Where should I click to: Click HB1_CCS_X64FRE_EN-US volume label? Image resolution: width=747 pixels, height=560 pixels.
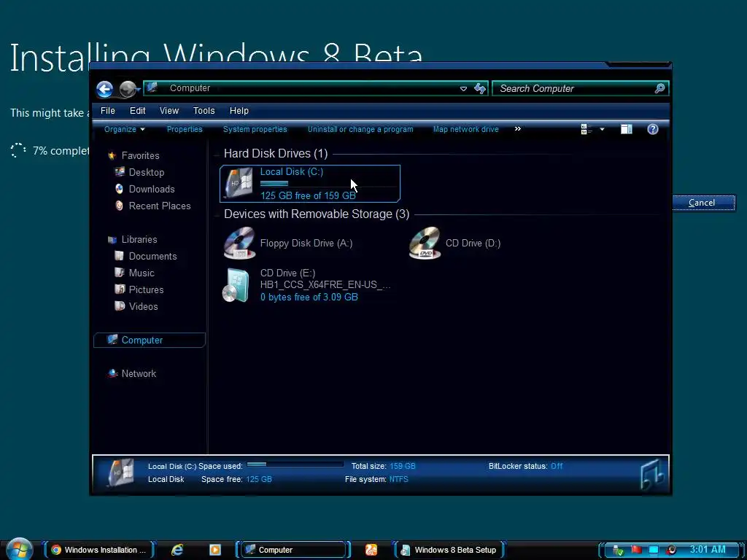click(325, 285)
